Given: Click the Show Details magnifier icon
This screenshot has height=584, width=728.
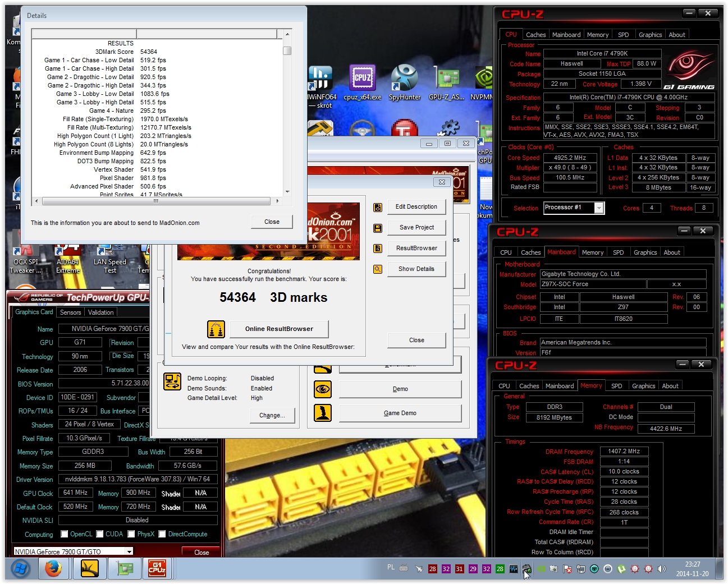Looking at the screenshot, I should tap(378, 269).
